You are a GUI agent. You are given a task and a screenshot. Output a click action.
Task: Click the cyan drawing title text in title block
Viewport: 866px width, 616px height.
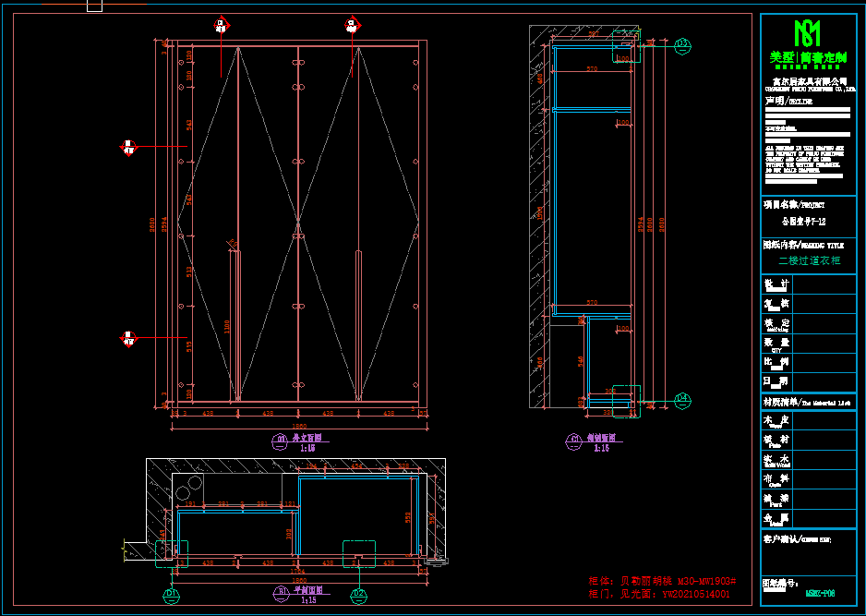click(809, 261)
